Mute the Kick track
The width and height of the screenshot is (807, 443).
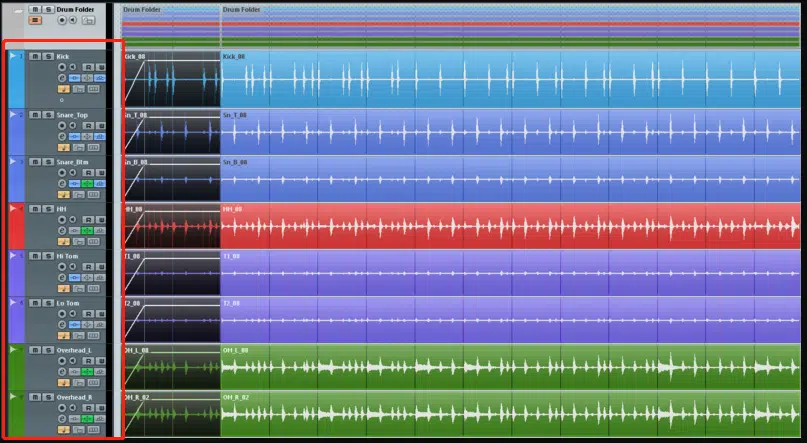(x=34, y=56)
